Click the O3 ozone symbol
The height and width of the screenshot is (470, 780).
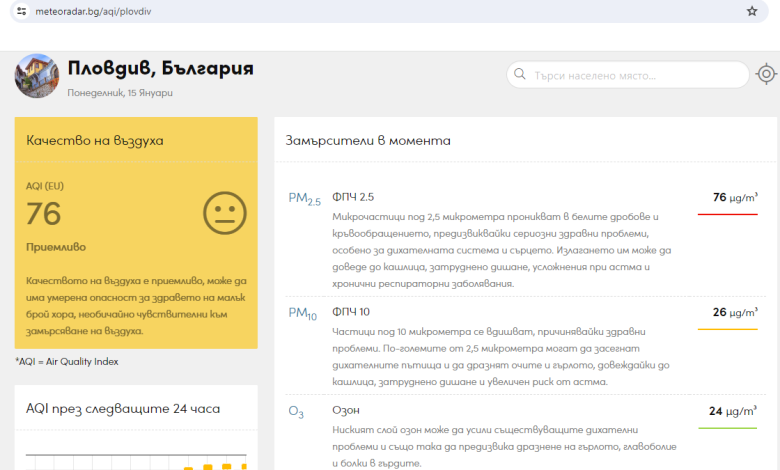click(x=296, y=412)
